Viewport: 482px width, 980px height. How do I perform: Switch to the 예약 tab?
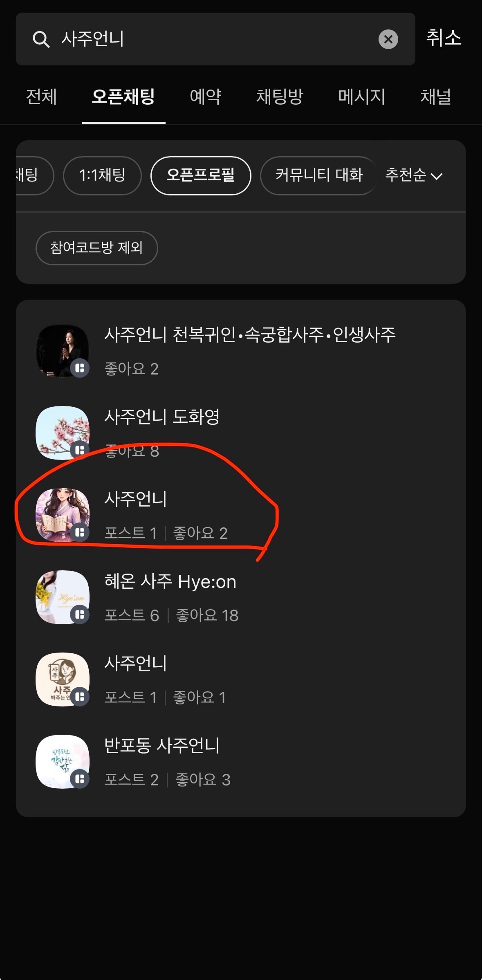point(206,97)
